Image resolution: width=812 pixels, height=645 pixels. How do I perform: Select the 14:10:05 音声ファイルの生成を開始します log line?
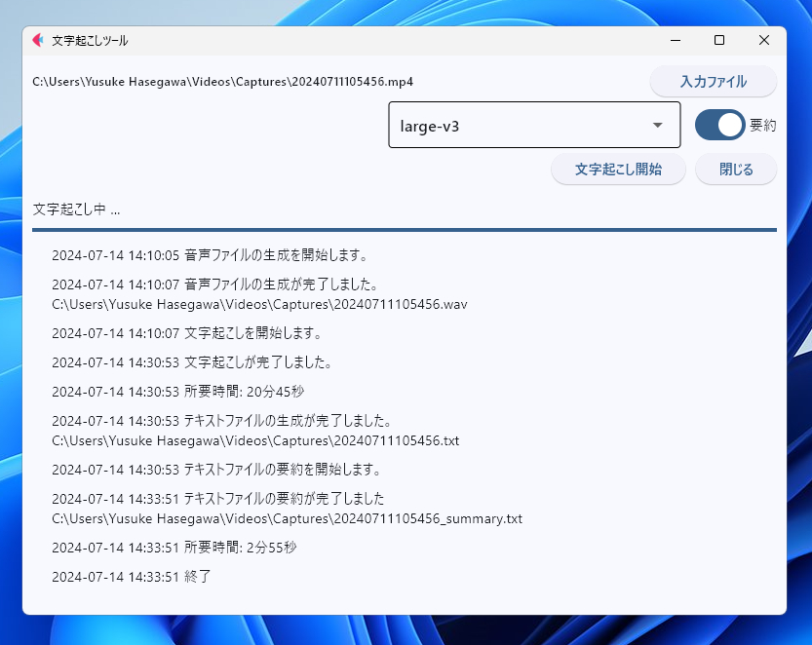(x=211, y=255)
